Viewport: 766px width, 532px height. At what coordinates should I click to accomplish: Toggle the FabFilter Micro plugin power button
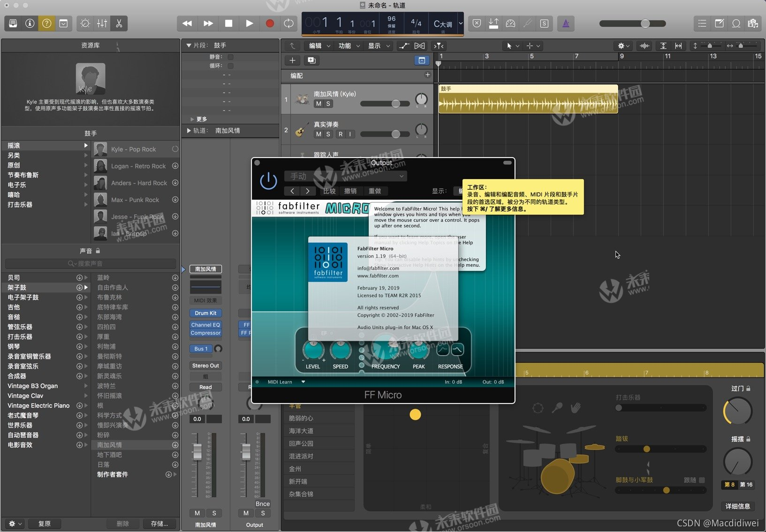[268, 181]
